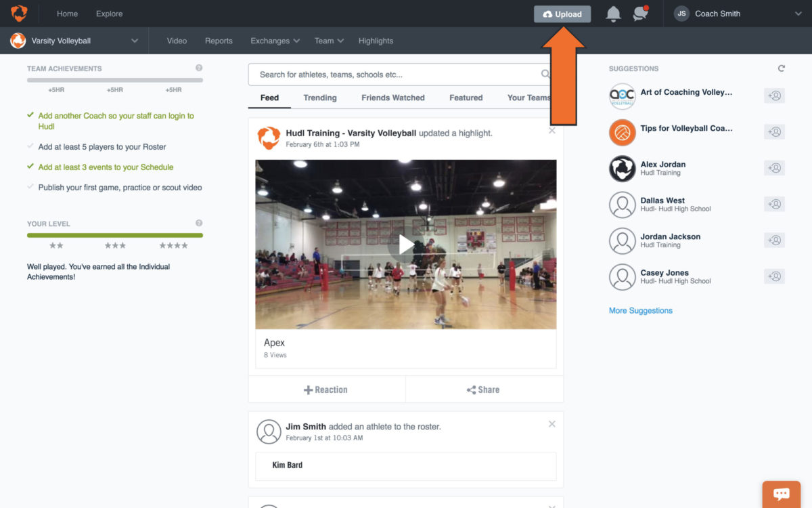
Task: Open Dallas West's name in suggestions
Action: [662, 200]
